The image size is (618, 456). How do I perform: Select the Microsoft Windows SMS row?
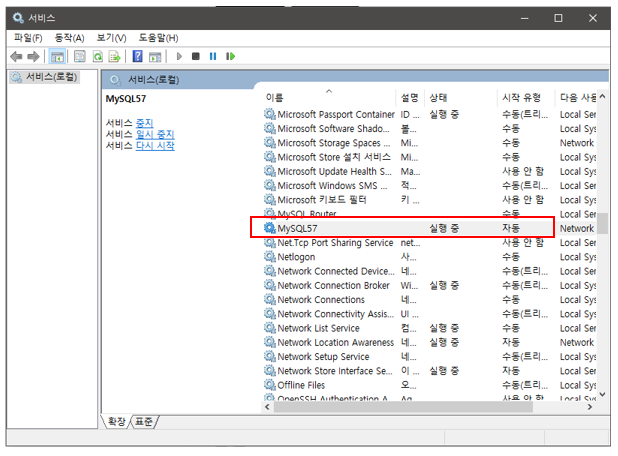pyautogui.click(x=430, y=186)
